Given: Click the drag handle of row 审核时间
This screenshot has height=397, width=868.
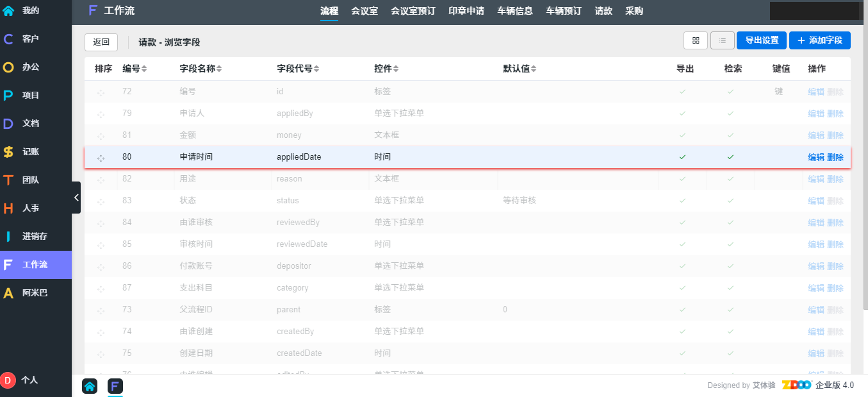Looking at the screenshot, I should [101, 245].
